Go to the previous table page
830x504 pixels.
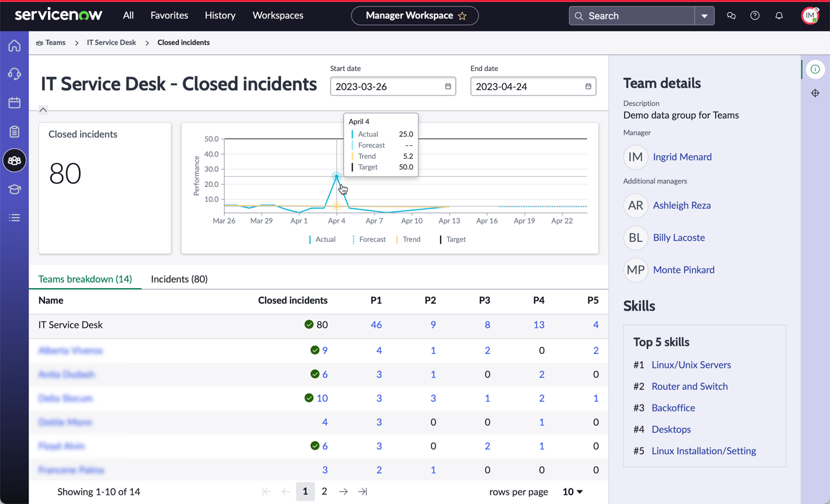coord(286,492)
